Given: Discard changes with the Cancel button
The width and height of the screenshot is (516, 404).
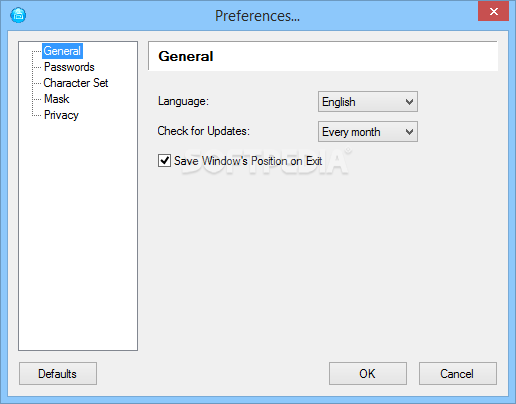Looking at the screenshot, I should 458,374.
